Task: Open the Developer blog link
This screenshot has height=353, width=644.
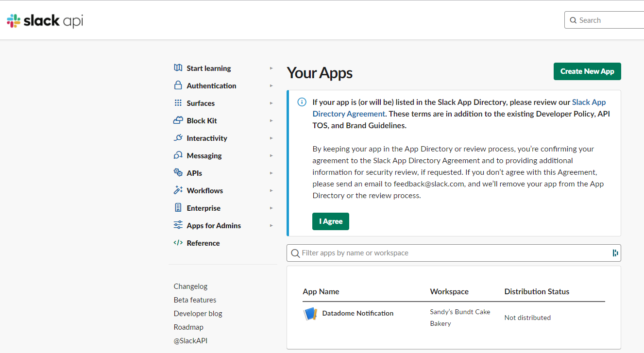Action: (198, 314)
